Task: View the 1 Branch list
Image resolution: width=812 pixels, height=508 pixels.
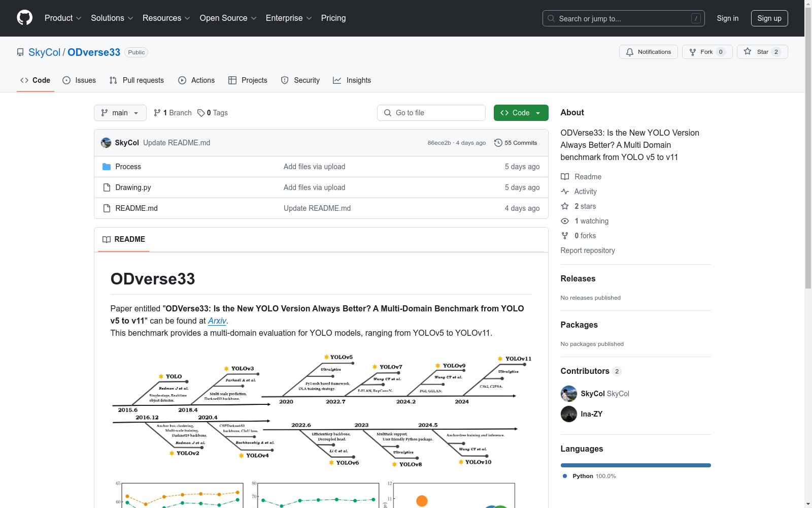Action: (173, 113)
